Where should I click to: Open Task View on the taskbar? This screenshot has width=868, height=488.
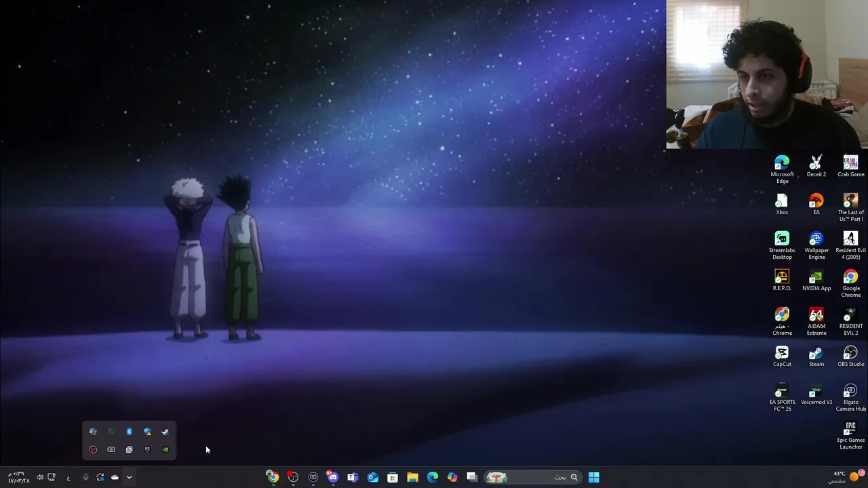[x=472, y=477]
